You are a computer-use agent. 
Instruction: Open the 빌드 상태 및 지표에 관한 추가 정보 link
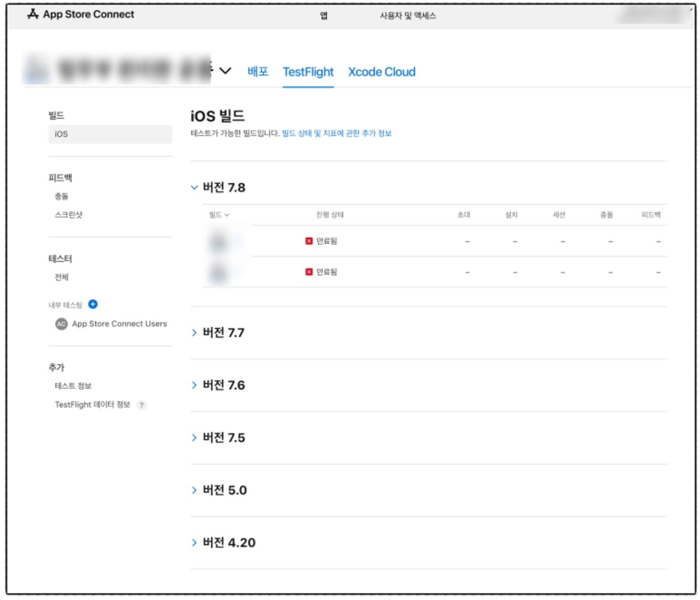click(337, 133)
